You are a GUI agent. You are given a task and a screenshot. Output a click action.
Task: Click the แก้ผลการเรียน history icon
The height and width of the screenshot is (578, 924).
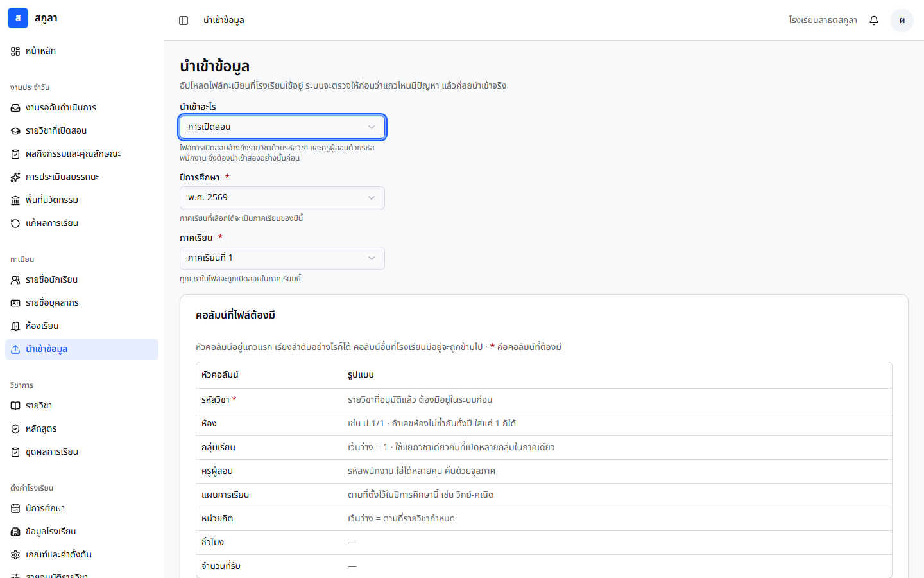tap(15, 223)
